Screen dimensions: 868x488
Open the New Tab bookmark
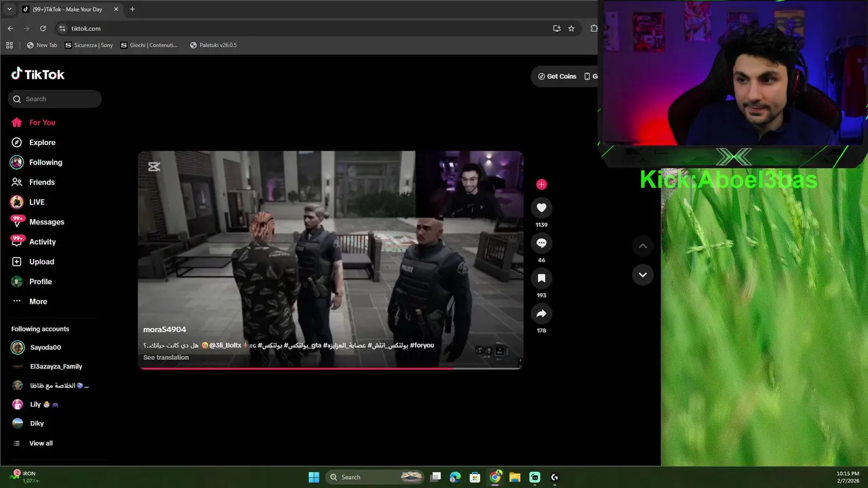pyautogui.click(x=41, y=45)
